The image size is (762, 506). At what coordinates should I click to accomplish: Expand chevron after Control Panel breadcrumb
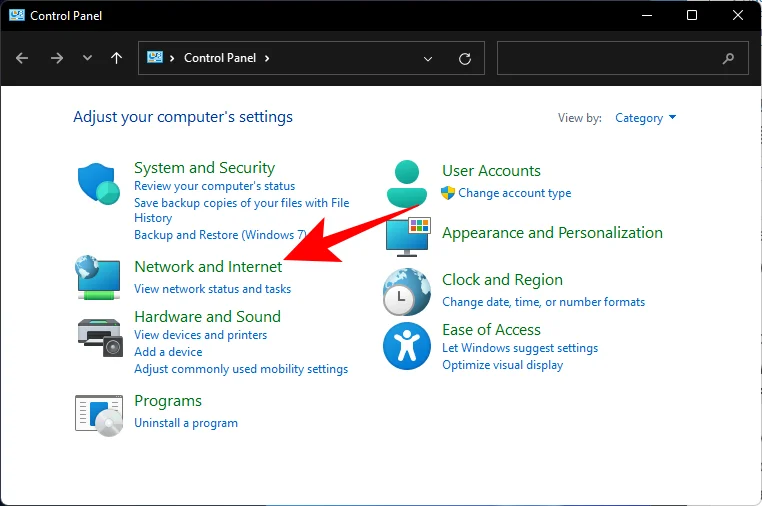click(267, 58)
